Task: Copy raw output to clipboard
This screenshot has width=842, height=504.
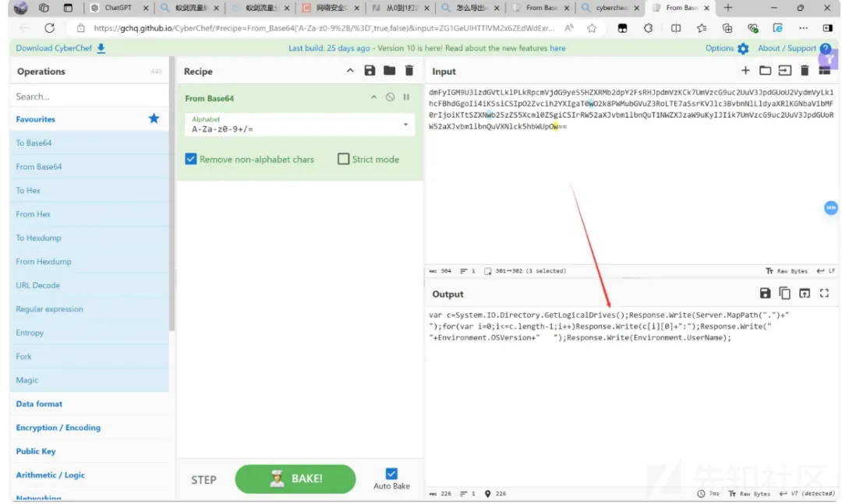Action: [784, 293]
